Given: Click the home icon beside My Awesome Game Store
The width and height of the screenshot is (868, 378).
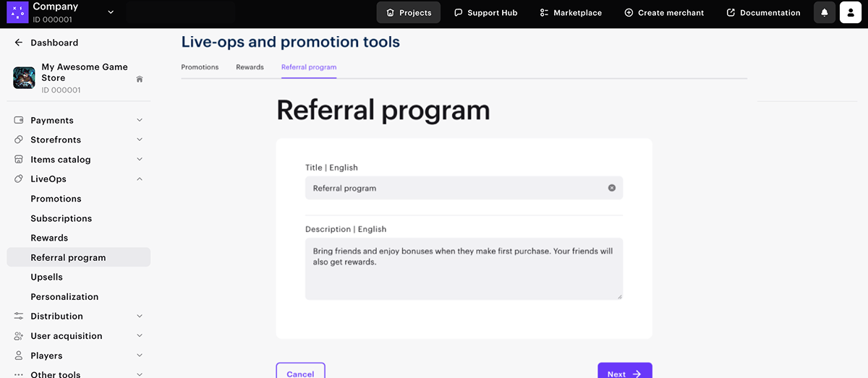Looking at the screenshot, I should click(140, 79).
